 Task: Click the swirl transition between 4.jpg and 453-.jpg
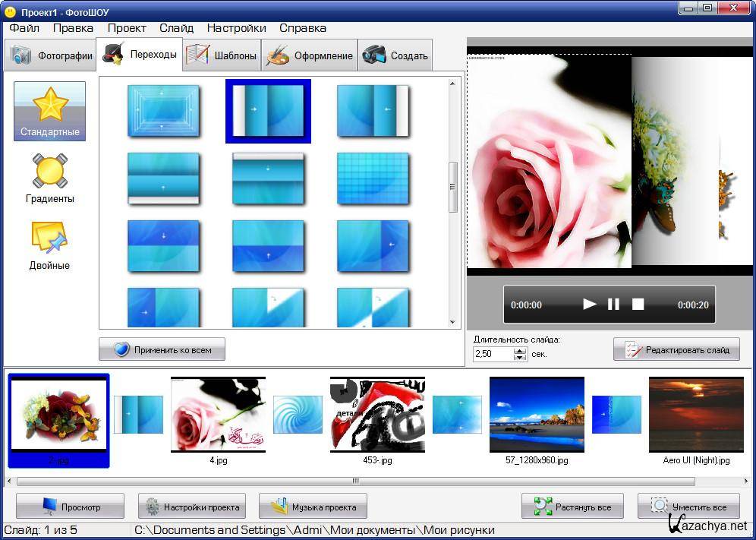tap(298, 415)
